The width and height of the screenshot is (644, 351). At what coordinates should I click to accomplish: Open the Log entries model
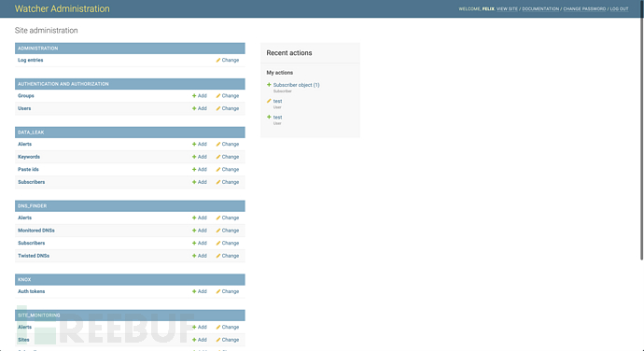click(x=31, y=60)
